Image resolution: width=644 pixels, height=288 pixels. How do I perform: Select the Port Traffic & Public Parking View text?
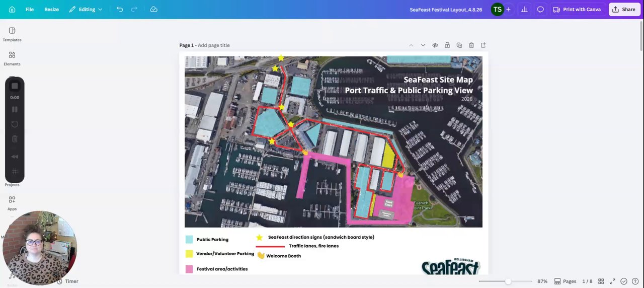409,91
